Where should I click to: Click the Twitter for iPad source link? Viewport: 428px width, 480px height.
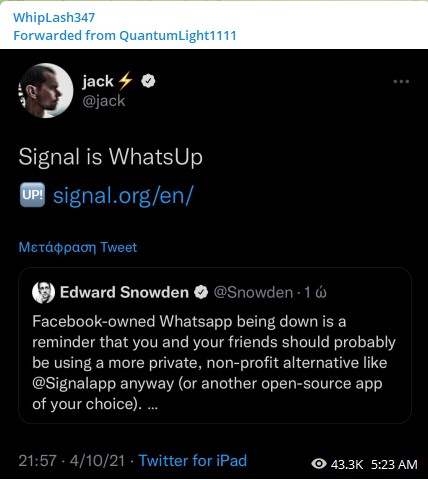pos(193,461)
